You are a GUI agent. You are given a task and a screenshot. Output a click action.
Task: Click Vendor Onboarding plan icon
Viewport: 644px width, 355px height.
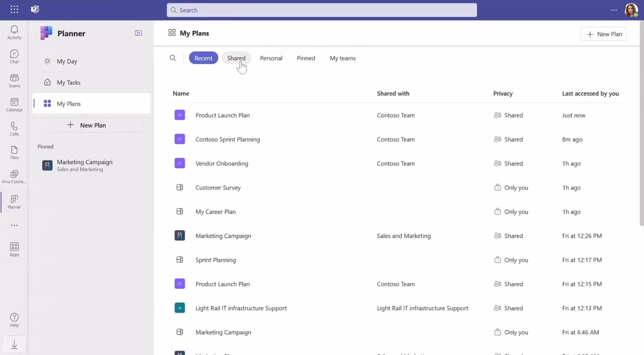click(x=180, y=163)
